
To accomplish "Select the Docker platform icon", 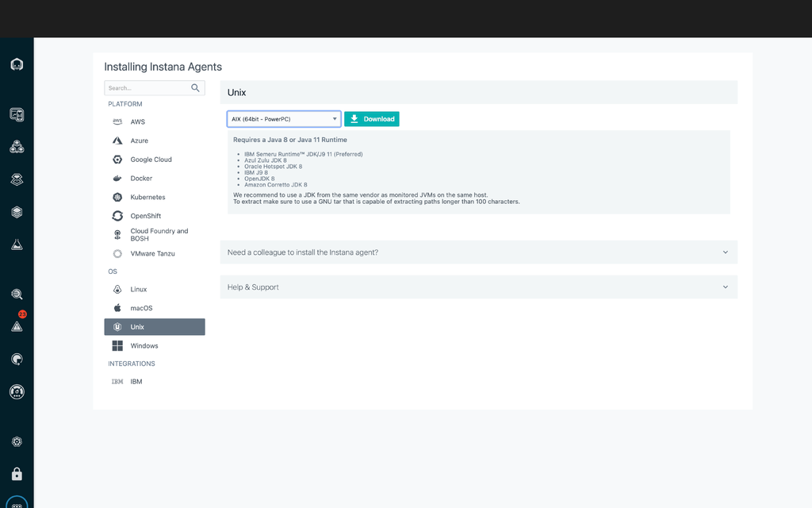I will (x=118, y=178).
